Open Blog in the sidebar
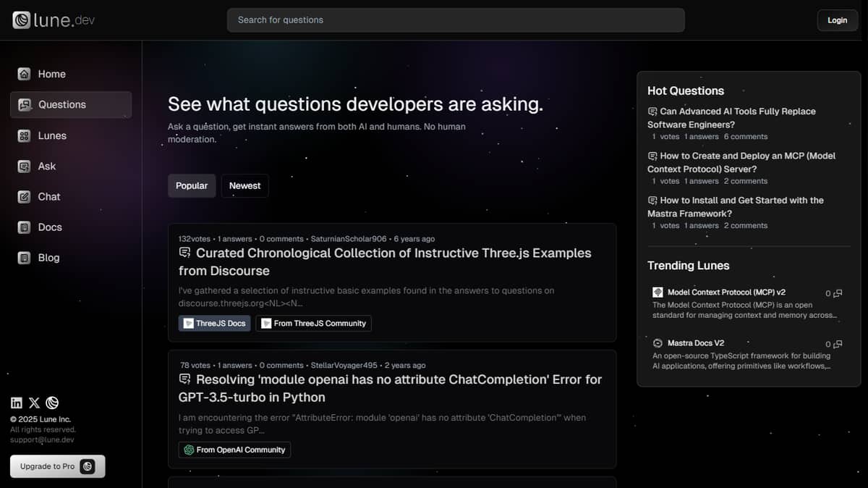The image size is (868, 488). coord(71,257)
